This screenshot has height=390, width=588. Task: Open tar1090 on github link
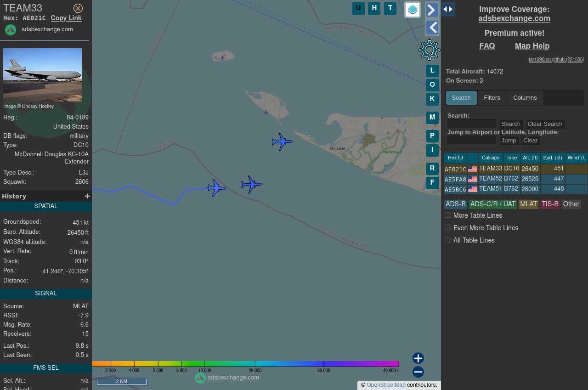click(x=556, y=60)
